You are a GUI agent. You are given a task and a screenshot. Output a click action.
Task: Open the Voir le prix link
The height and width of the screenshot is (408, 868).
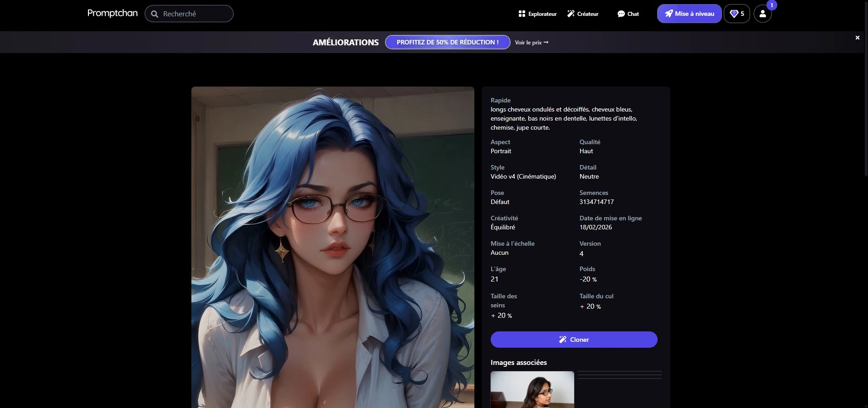point(531,42)
